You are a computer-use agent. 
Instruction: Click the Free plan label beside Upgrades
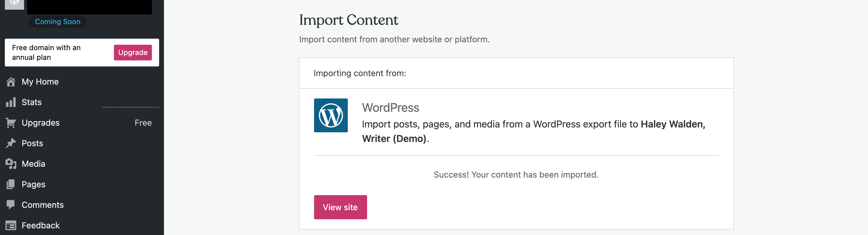point(143,123)
